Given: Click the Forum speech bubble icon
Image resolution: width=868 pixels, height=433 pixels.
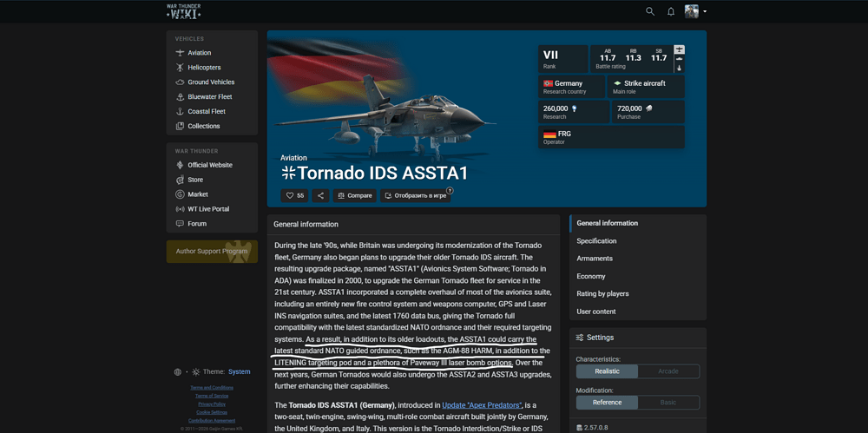Looking at the screenshot, I should (x=180, y=224).
